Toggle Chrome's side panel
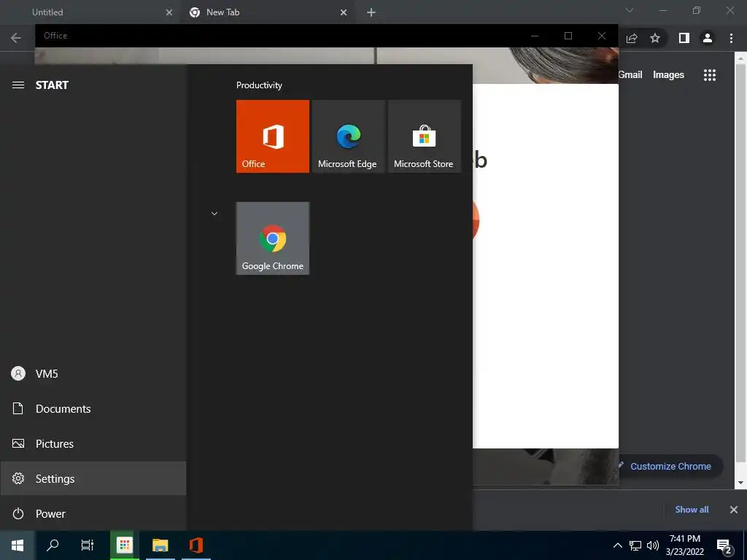 [684, 38]
